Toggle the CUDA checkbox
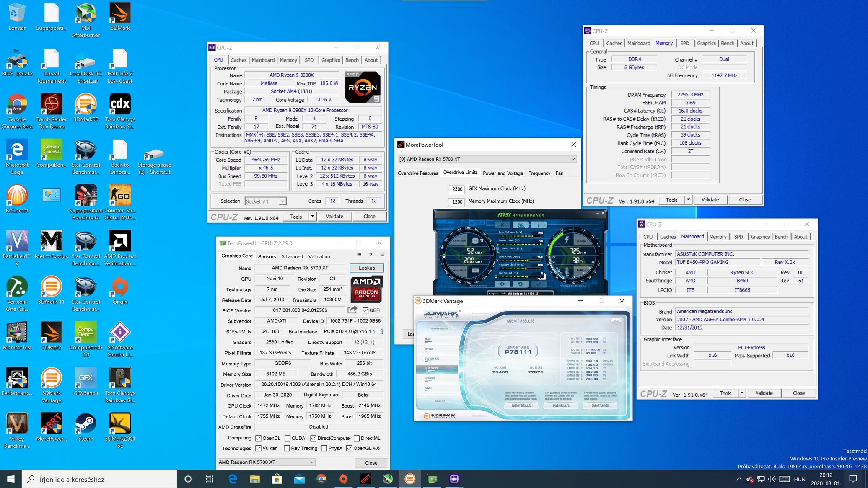 click(287, 438)
